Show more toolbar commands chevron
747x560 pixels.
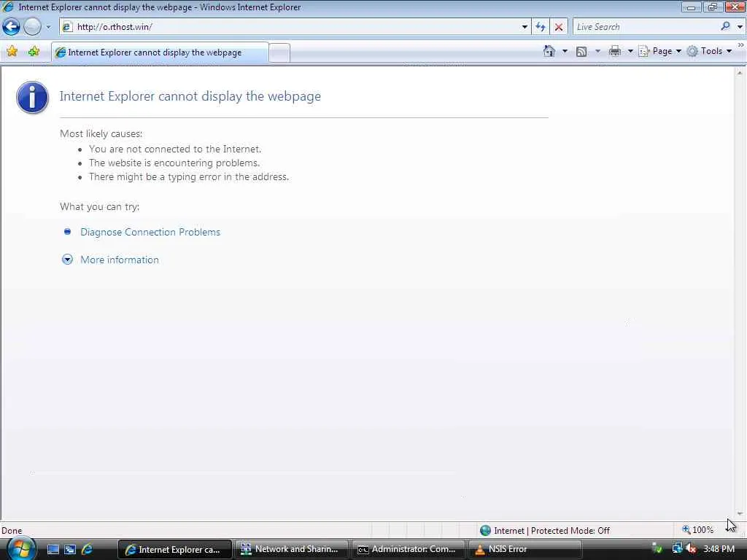coord(741,45)
